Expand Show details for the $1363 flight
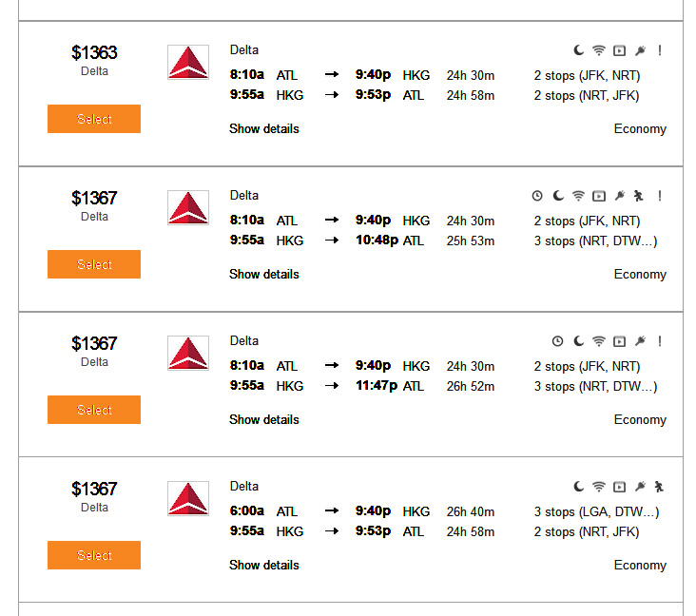Viewport: 696px width, 616px height. pos(264,128)
